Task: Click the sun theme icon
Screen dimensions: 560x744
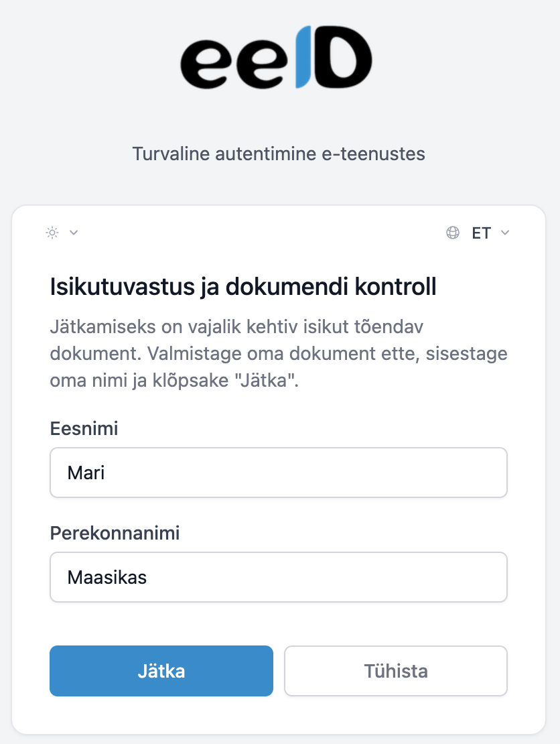Action: [52, 233]
